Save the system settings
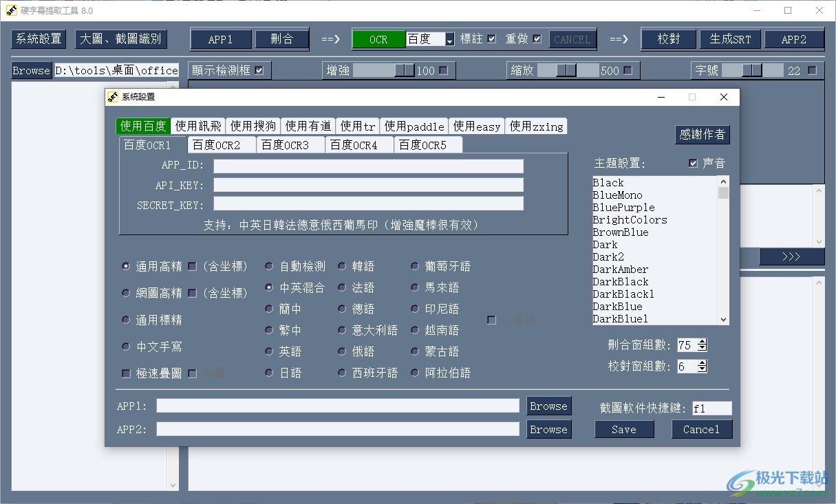The width and height of the screenshot is (836, 504). [x=624, y=429]
